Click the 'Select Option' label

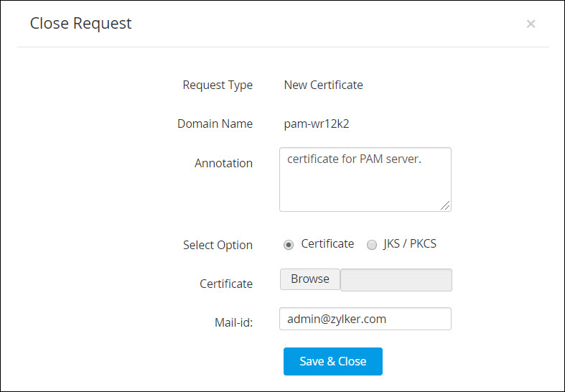218,245
